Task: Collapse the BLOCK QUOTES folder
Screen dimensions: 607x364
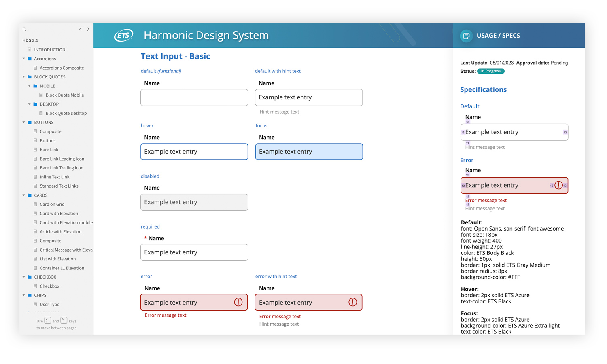Action: 24,77
